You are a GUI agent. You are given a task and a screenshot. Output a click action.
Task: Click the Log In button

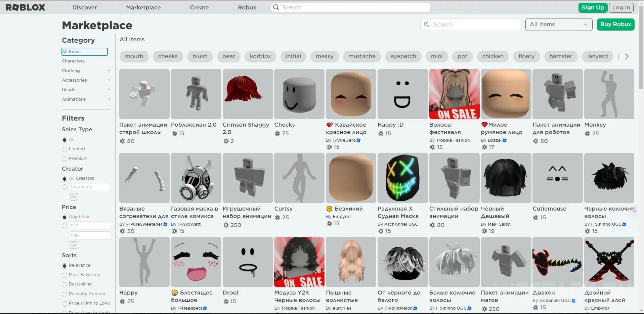point(621,7)
